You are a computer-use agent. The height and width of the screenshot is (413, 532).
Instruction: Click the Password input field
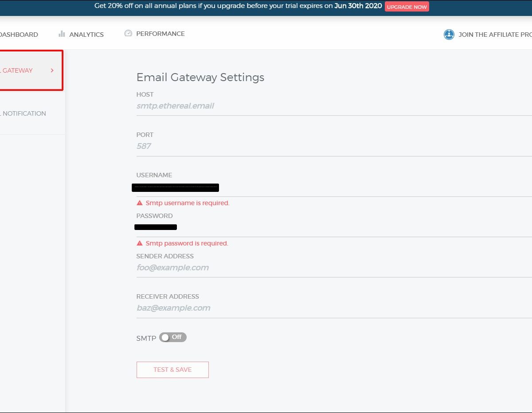tap(332, 227)
